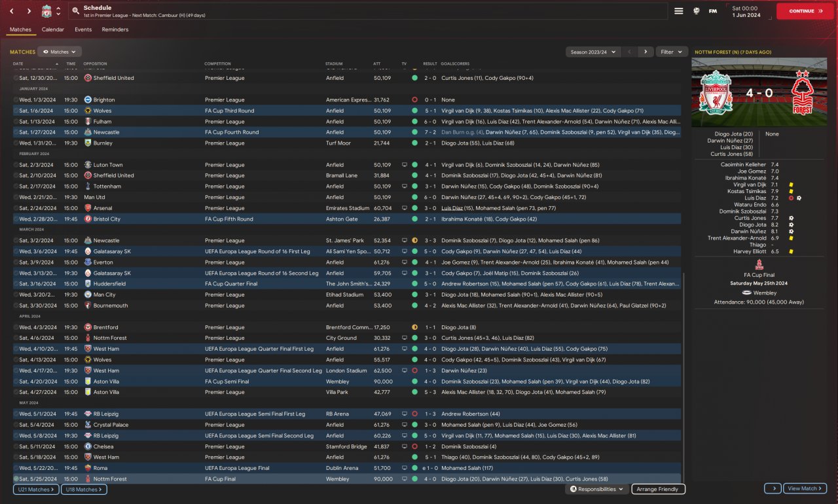This screenshot has width=838, height=504.
Task: Sort matches by Date column header
Action: click(18, 63)
